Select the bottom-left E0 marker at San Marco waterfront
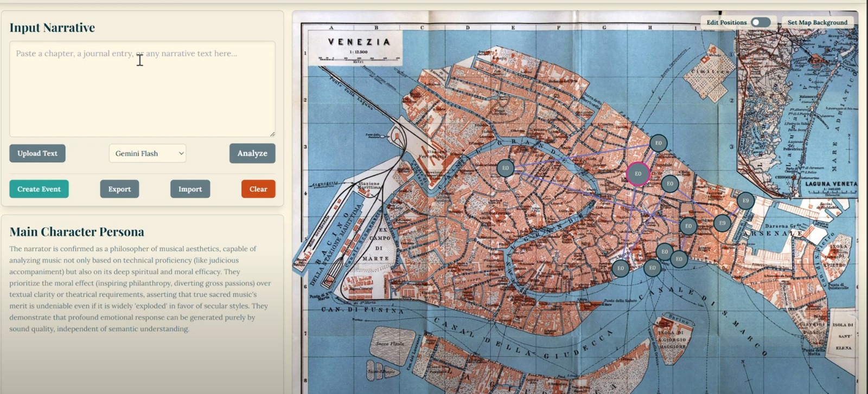The image size is (868, 394). click(x=621, y=268)
